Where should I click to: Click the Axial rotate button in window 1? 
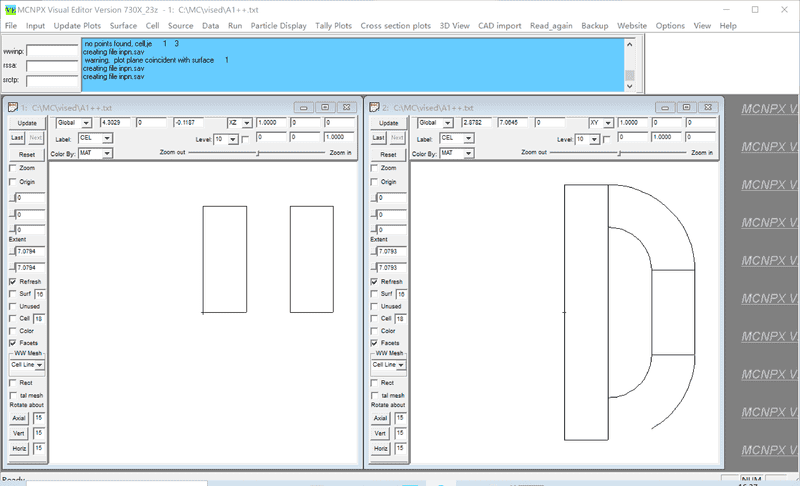[x=18, y=418]
